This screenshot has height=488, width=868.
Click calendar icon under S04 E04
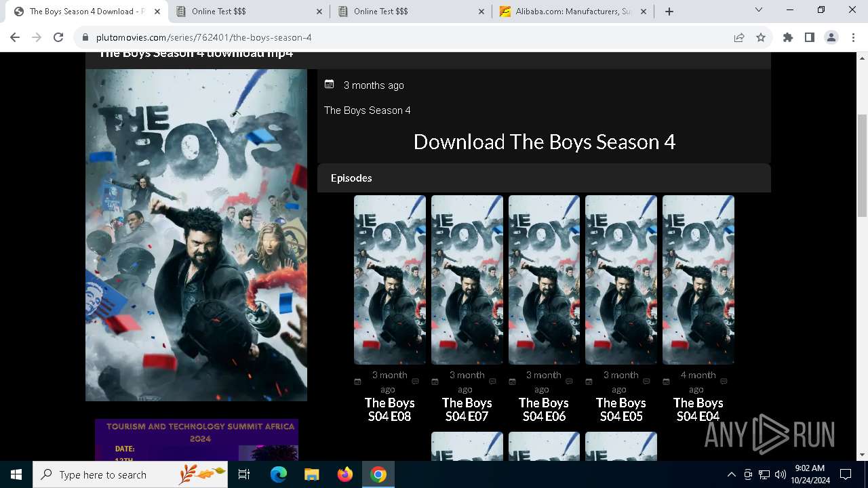[667, 382]
